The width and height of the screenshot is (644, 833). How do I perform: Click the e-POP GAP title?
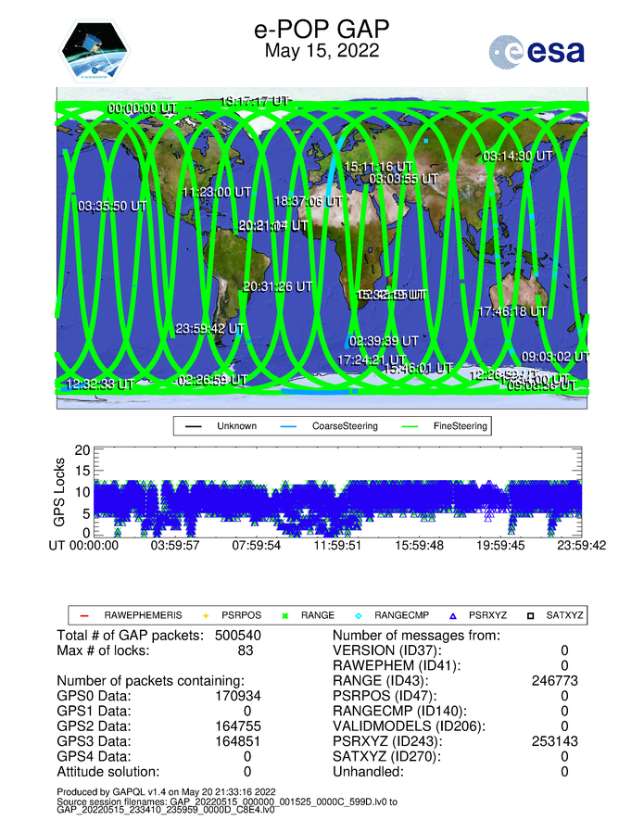322,29
